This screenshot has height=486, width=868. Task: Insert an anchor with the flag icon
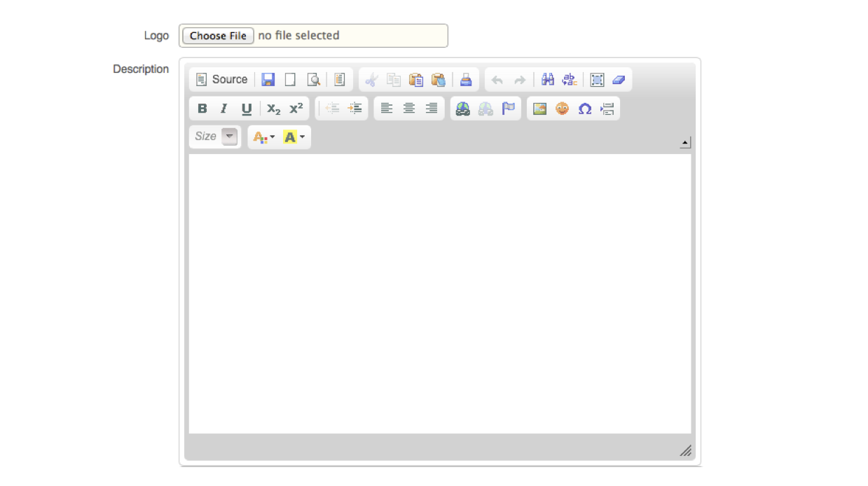[508, 109]
